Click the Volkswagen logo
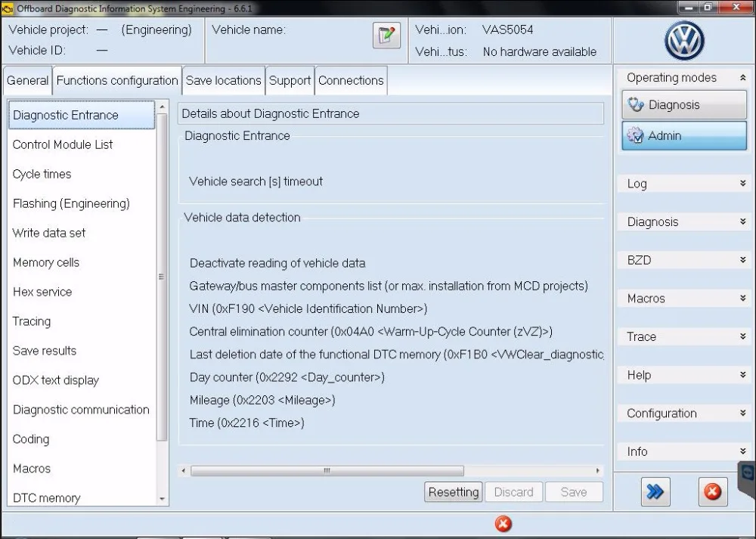 pos(684,41)
